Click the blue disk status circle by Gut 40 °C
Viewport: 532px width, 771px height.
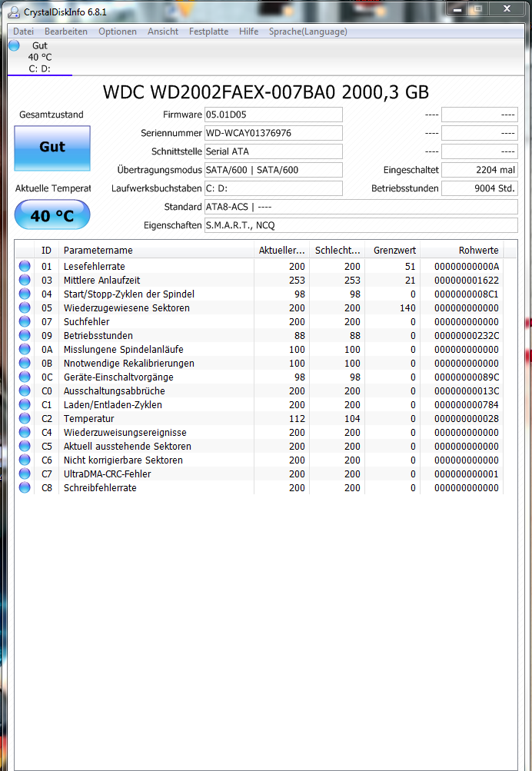pos(15,45)
